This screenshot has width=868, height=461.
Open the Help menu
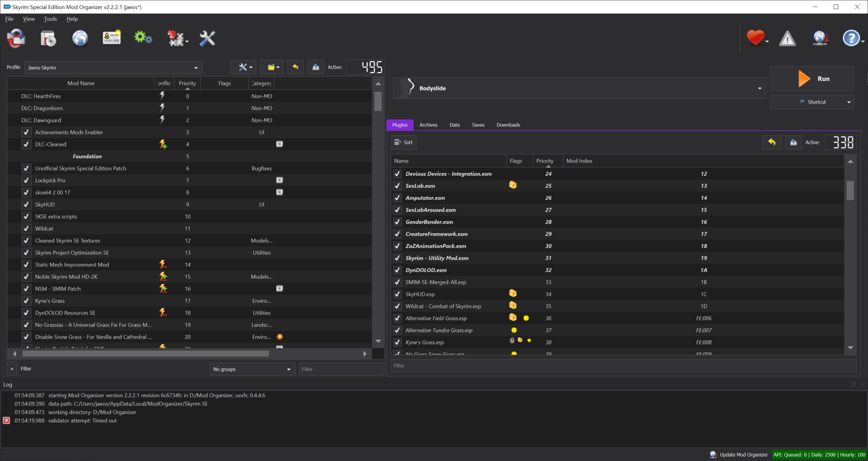[x=72, y=19]
